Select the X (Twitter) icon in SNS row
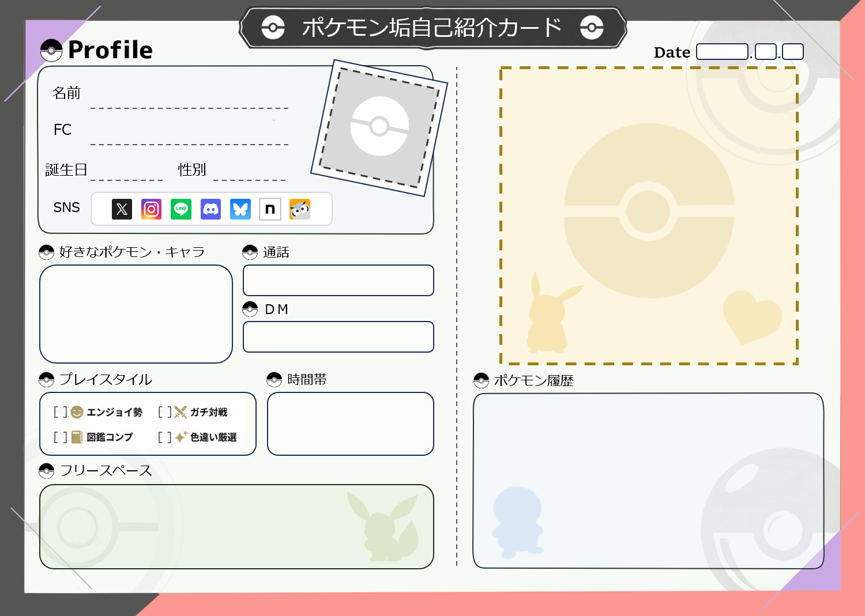 pos(122,209)
